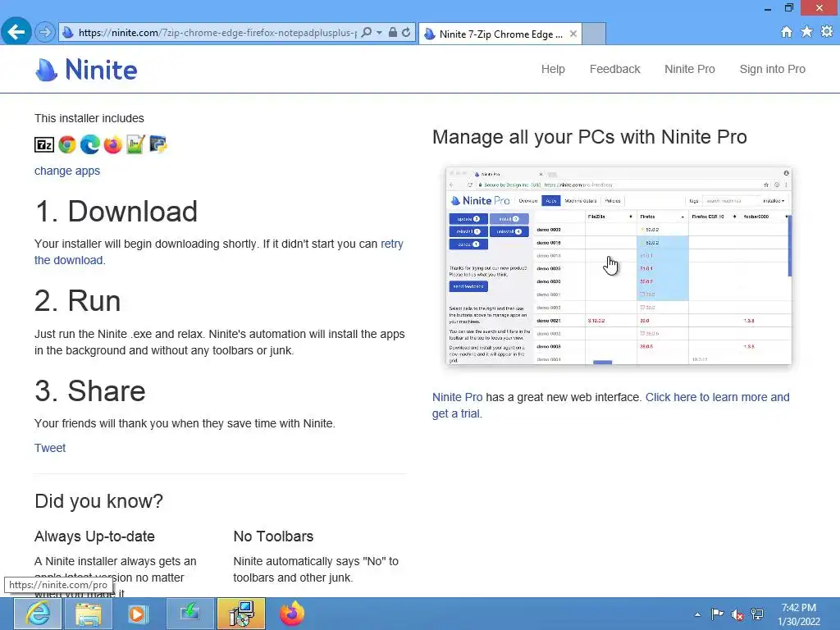The width and height of the screenshot is (840, 630).
Task: Click the Tweet link
Action: coord(50,448)
